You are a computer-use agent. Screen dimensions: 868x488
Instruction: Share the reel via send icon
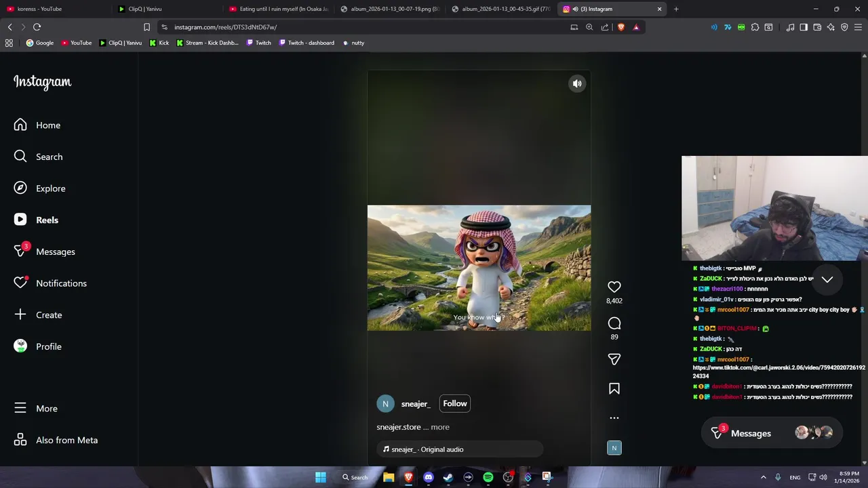point(614,359)
